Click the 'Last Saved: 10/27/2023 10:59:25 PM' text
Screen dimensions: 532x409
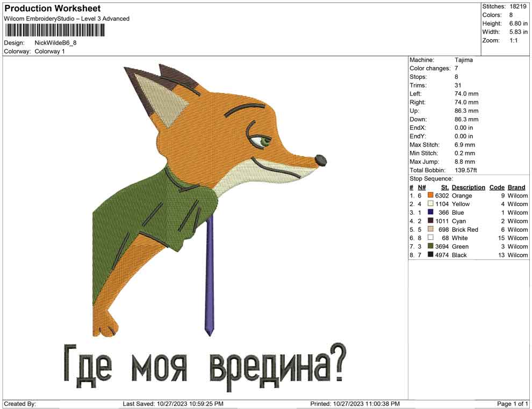pos(173,404)
